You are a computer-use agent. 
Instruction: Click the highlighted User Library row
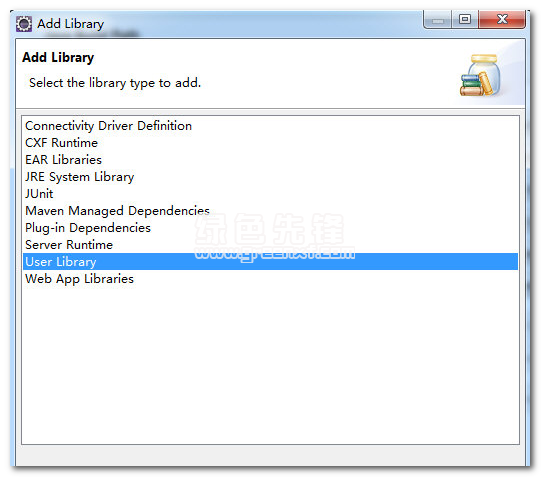(270, 262)
